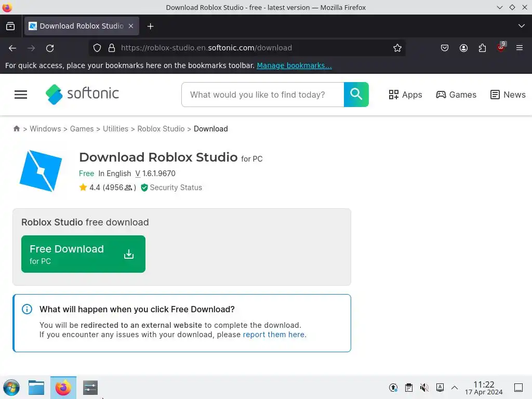Screen dimensions: 532x399
Task: Switch to Firefox in taskbar
Action: (x=63, y=388)
